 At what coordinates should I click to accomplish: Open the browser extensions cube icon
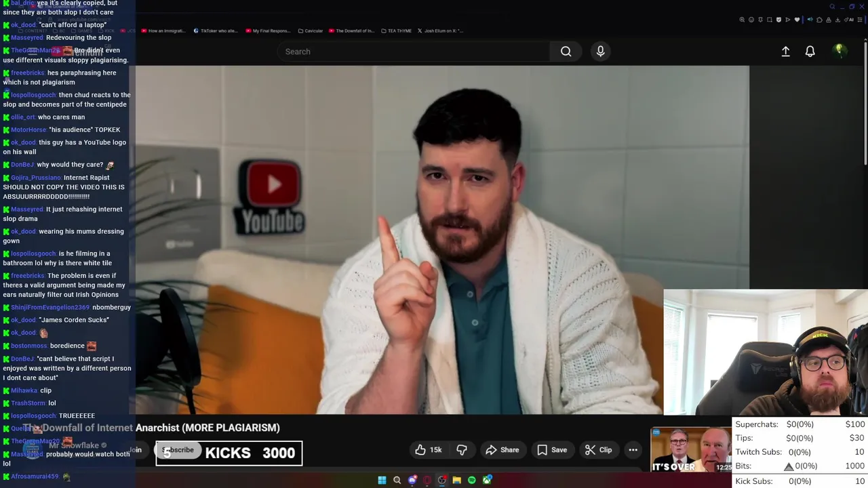(x=819, y=20)
